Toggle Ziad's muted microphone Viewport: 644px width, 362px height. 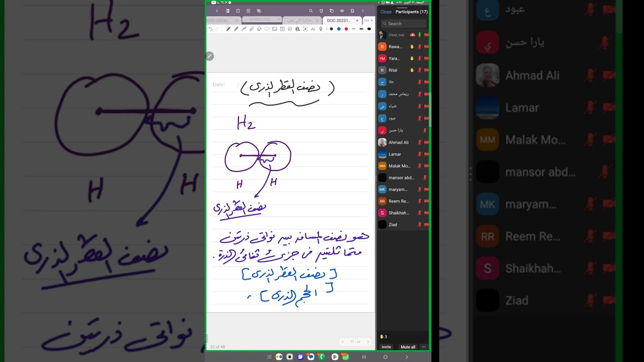tap(420, 225)
